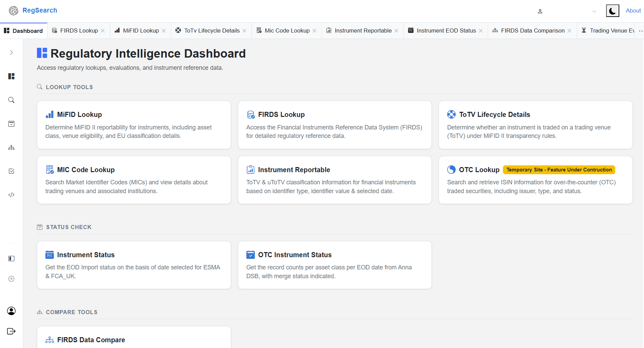Switch to Instrument EOD Status tab
The height and width of the screenshot is (348, 644).
[442, 30]
